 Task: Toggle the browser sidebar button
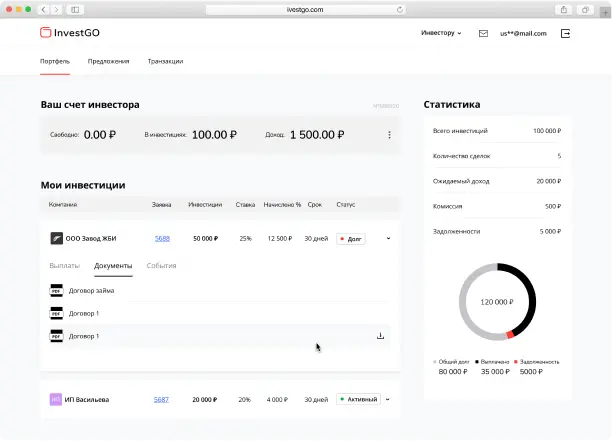pos(75,9)
